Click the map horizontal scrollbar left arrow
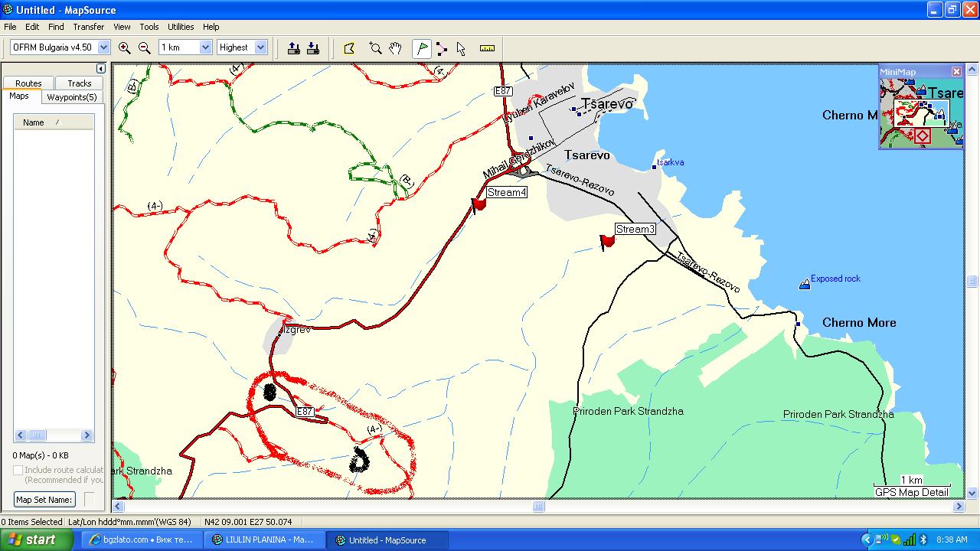The width and height of the screenshot is (980, 551). (x=118, y=507)
